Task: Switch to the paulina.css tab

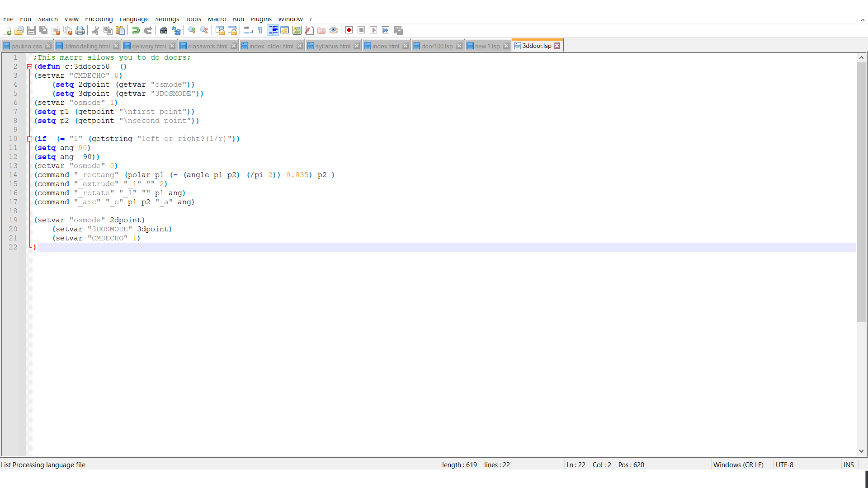Action: point(27,46)
